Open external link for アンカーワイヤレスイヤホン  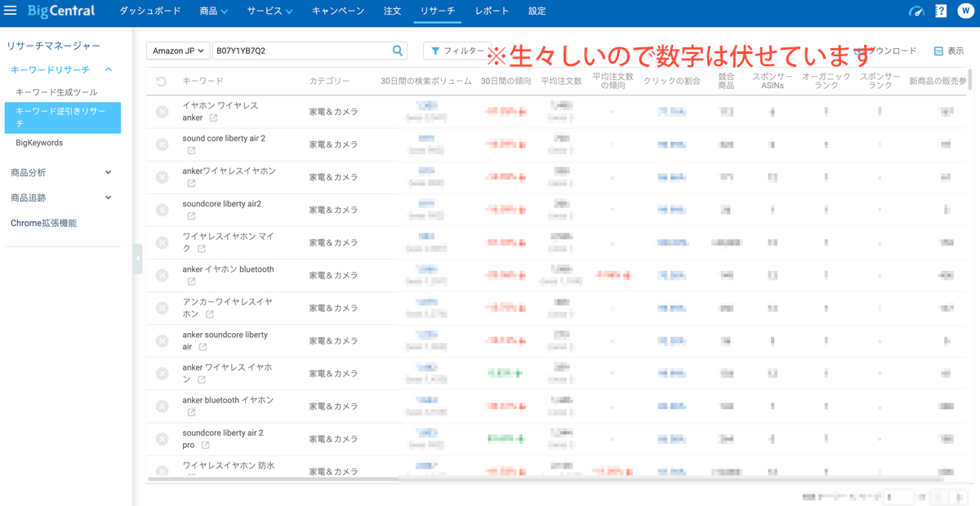pos(210,314)
